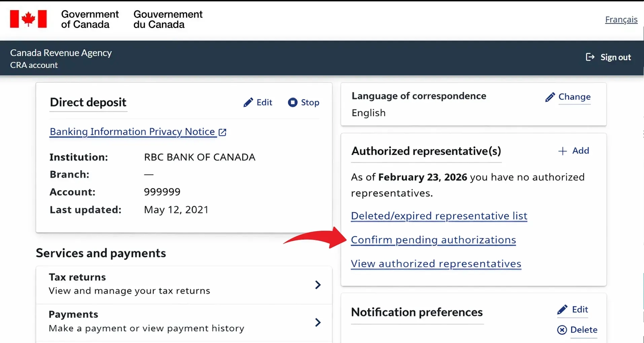Viewport: 644px width, 343px height.
Task: Click the Sign out arrow icon
Action: [590, 57]
